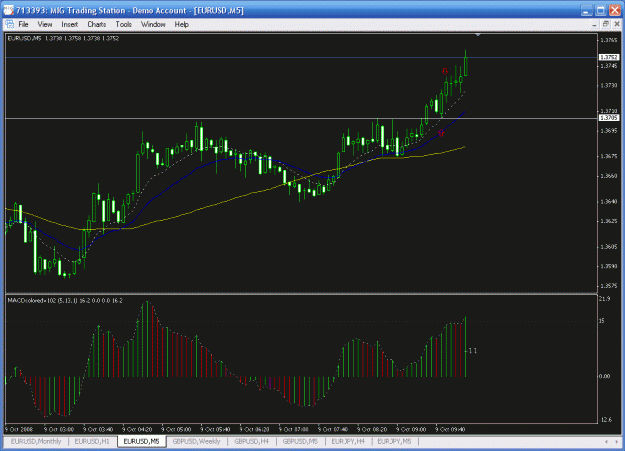Close the inner EURUSD chart window

tap(617, 24)
